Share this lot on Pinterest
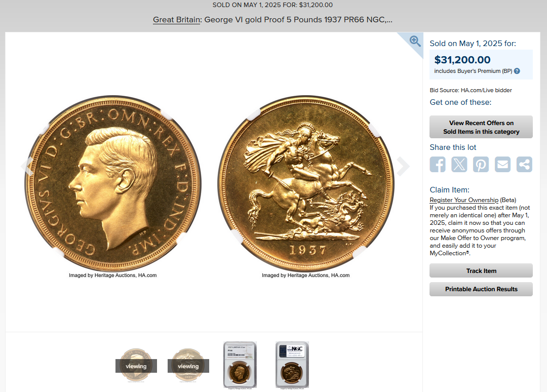 tap(481, 164)
